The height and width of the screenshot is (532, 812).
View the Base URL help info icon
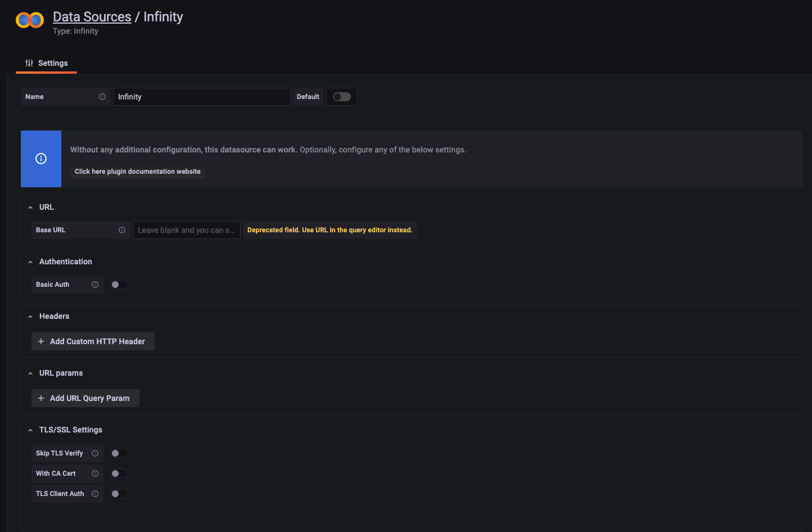tap(122, 229)
